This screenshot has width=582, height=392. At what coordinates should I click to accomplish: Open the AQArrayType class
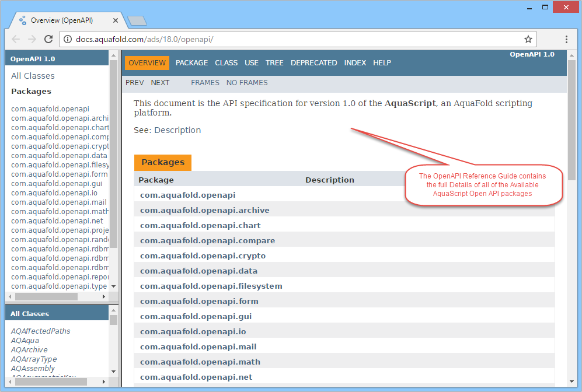[34, 359]
